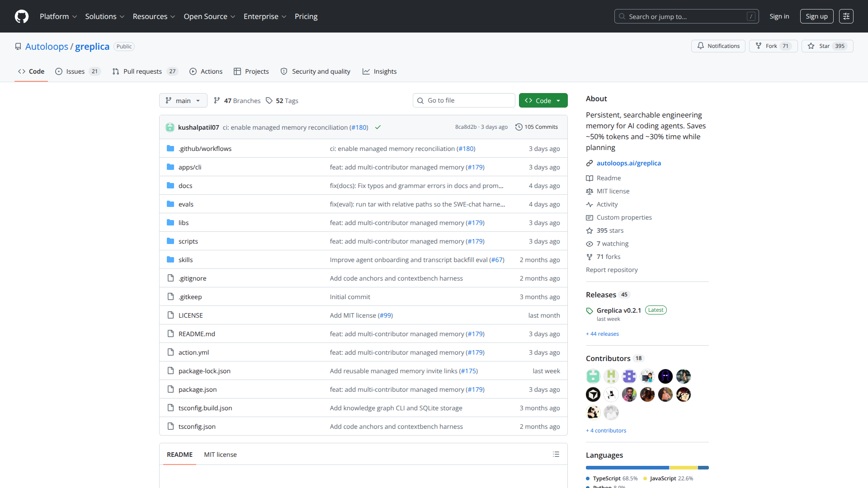Show + 44 releases
Image resolution: width=868 pixels, height=488 pixels.
point(602,334)
